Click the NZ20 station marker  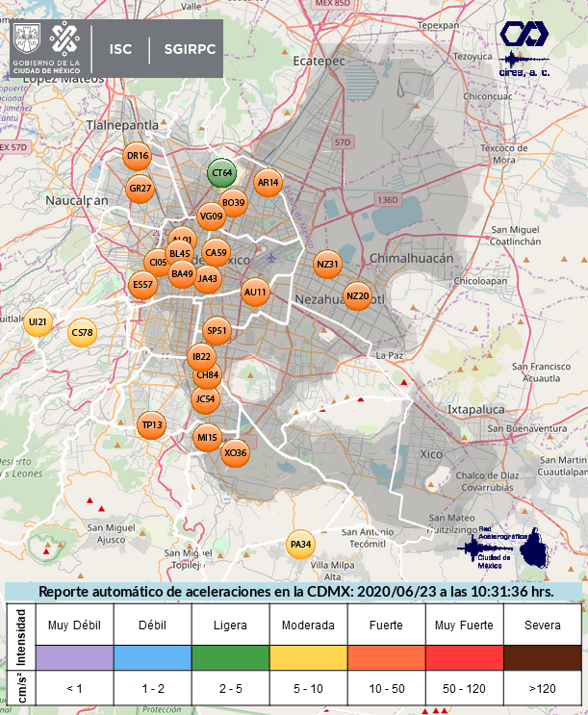357,296
